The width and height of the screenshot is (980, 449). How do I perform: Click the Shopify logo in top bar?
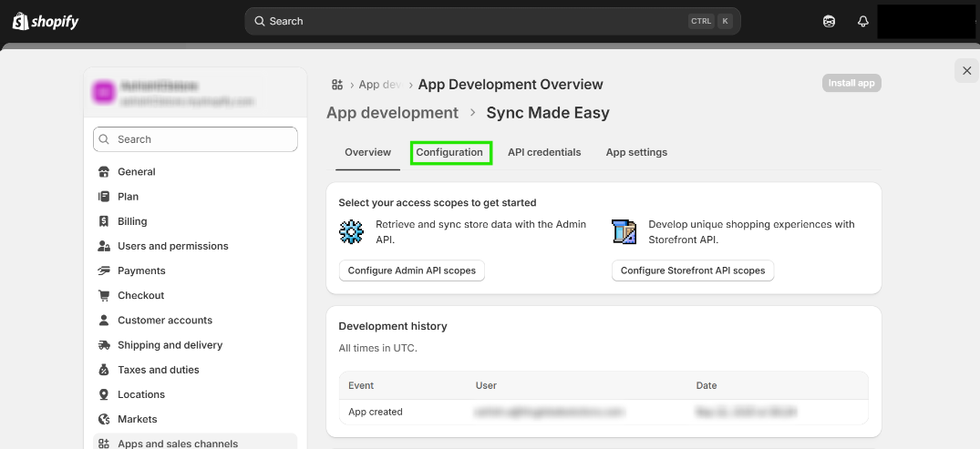pyautogui.click(x=46, y=21)
